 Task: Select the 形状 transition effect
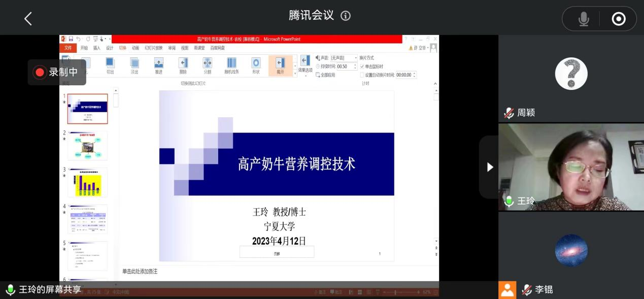click(256, 66)
